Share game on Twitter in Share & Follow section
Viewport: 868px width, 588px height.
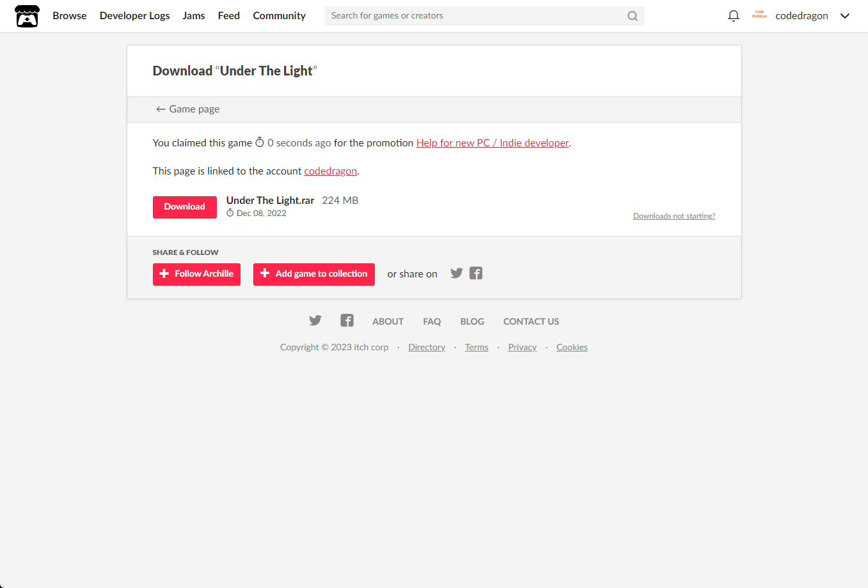tap(457, 274)
